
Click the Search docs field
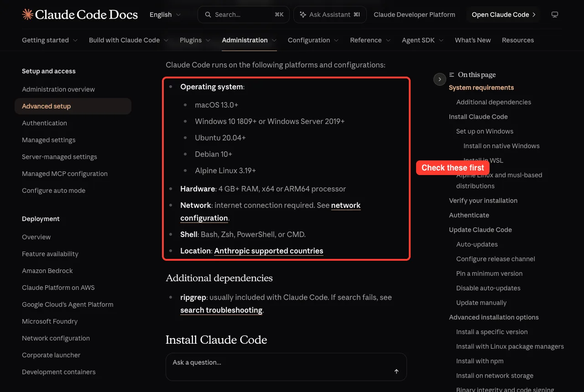[x=244, y=15]
